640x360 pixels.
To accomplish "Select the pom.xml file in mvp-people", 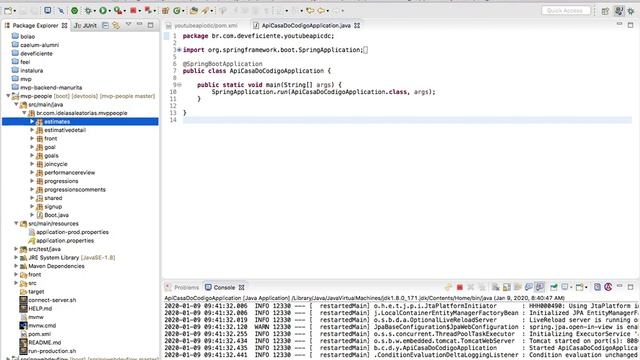I will pos(39,334).
